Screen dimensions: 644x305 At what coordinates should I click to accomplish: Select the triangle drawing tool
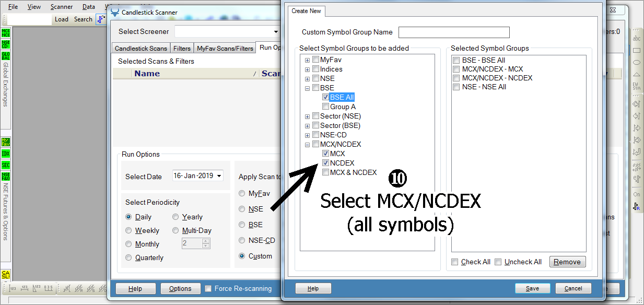[x=637, y=74]
